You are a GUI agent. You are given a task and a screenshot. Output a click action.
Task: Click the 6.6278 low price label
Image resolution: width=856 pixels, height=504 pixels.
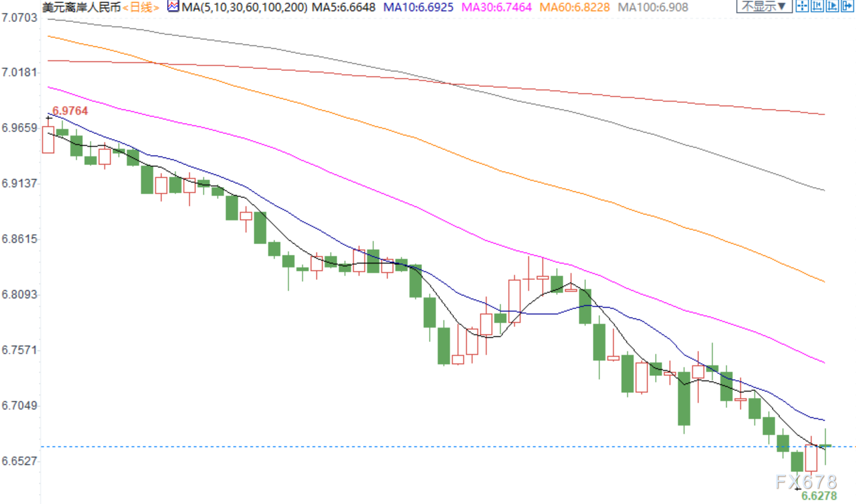pos(820,496)
